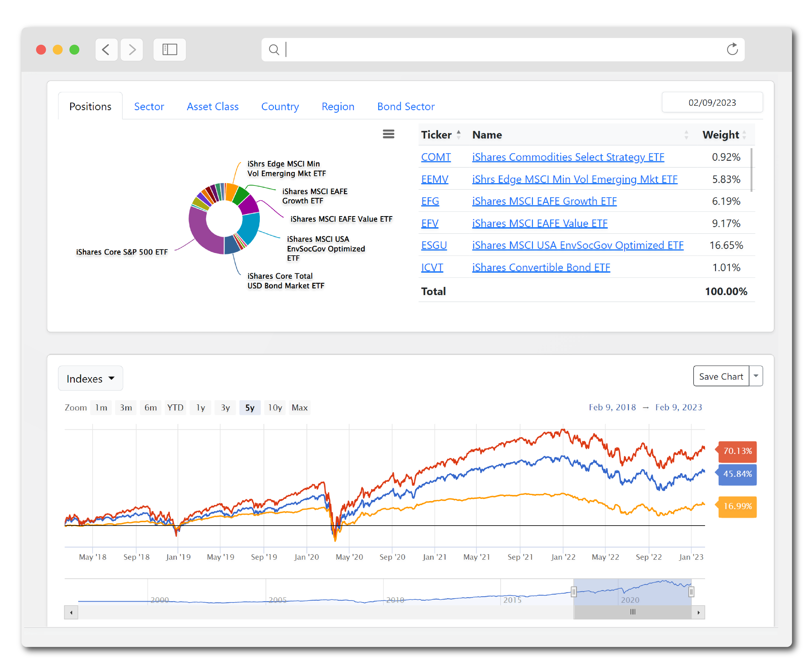Click the 02/09/2023 date field
812x664 pixels.
712,102
